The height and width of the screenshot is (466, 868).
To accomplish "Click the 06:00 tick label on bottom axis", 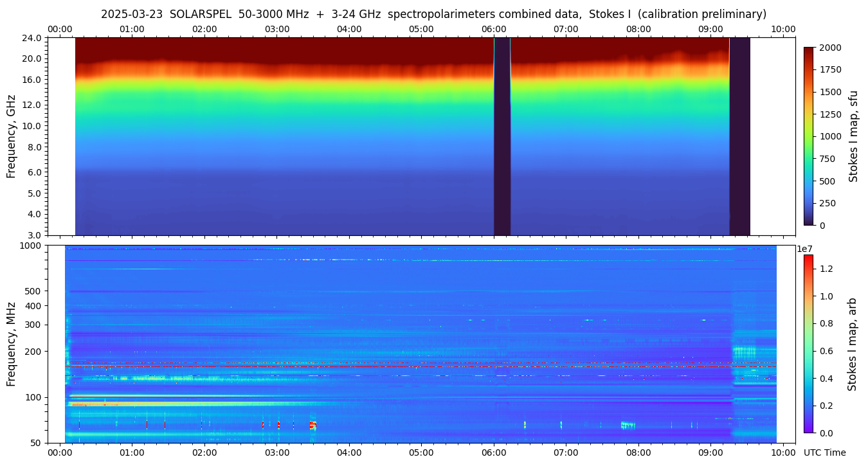I will coord(494,453).
